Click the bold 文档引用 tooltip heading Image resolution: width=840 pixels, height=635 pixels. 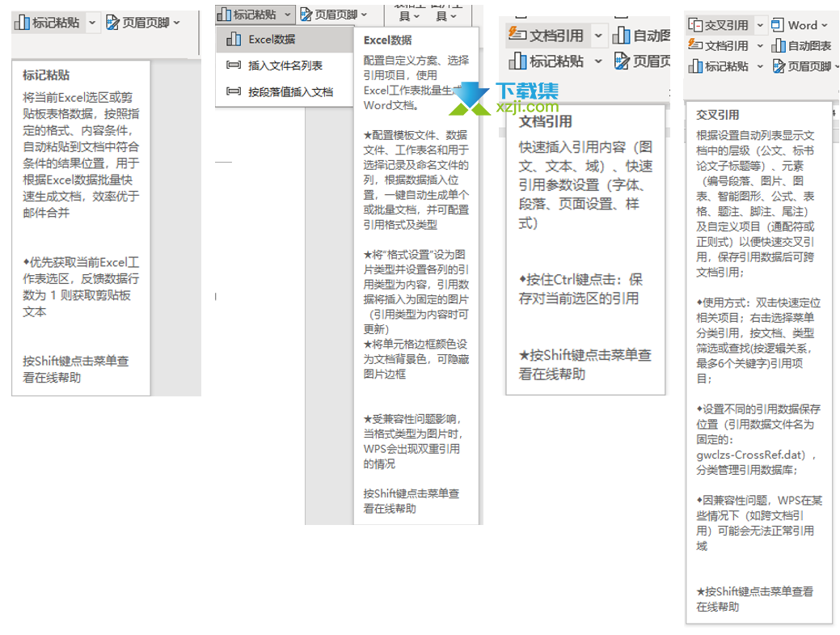click(546, 121)
